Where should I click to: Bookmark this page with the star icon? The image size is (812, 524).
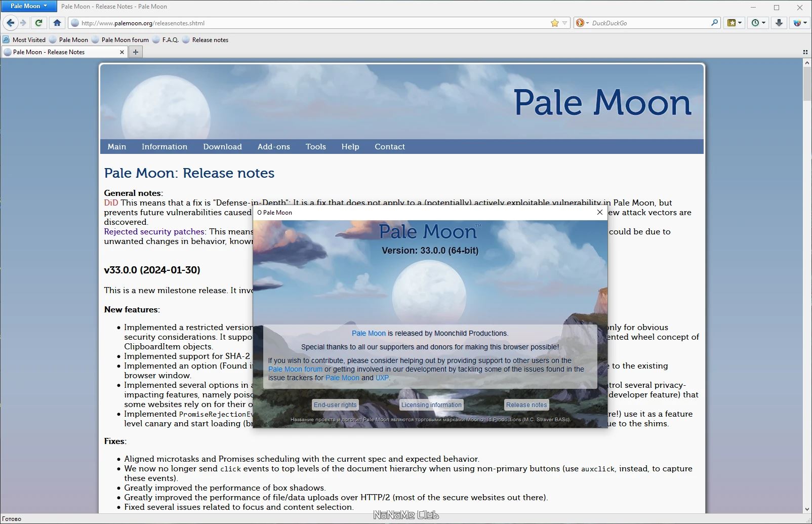555,23
